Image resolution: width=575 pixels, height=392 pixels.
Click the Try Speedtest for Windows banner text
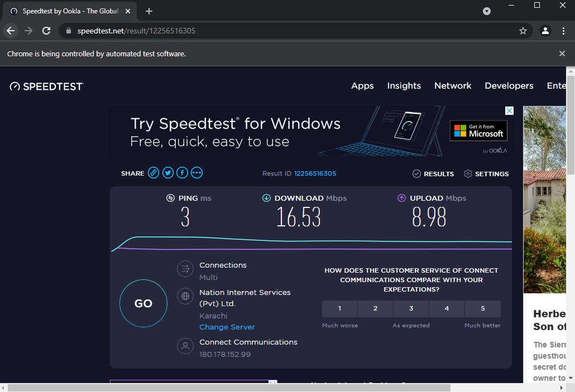236,124
